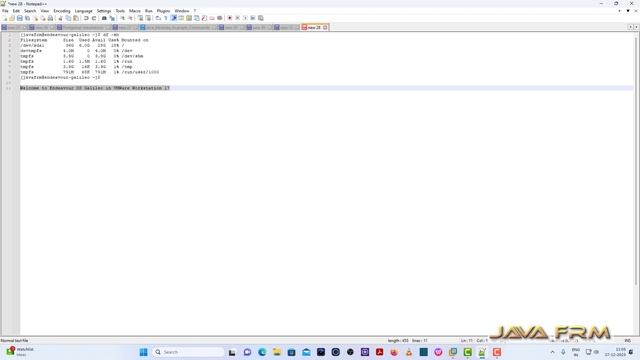Open the Replace dialog toolbar icon

click(x=112, y=18)
